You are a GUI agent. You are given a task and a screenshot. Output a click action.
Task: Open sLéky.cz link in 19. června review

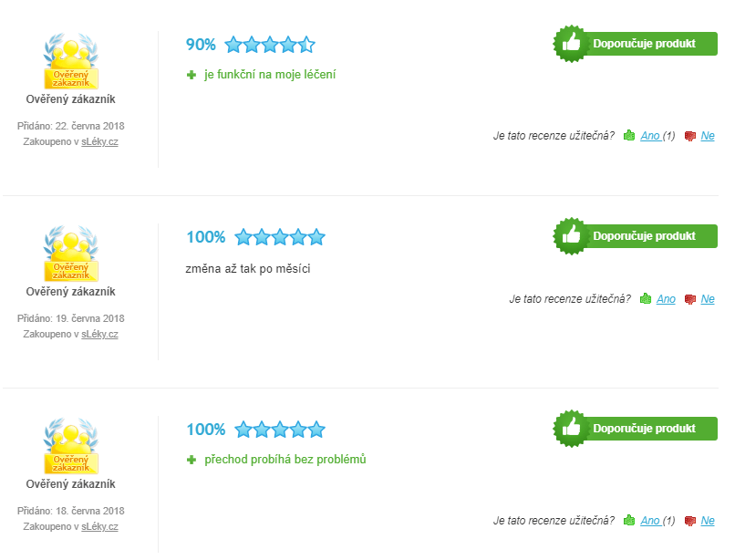99,334
